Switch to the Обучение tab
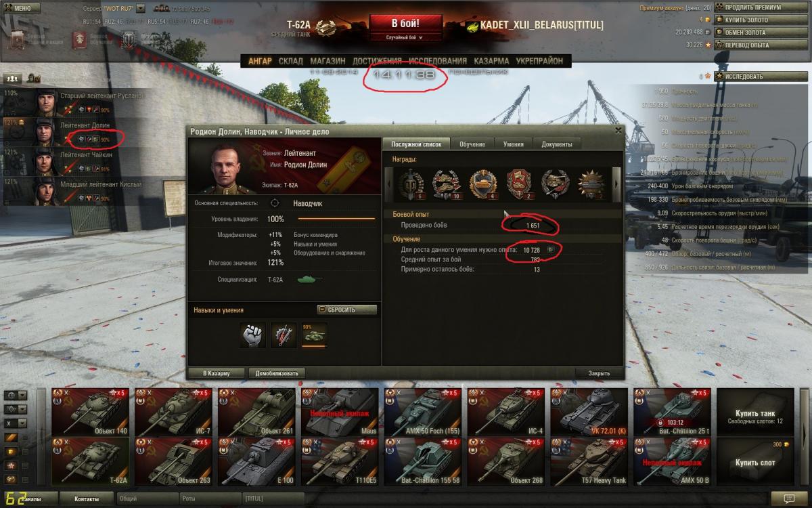The height and width of the screenshot is (508, 812). coord(472,144)
